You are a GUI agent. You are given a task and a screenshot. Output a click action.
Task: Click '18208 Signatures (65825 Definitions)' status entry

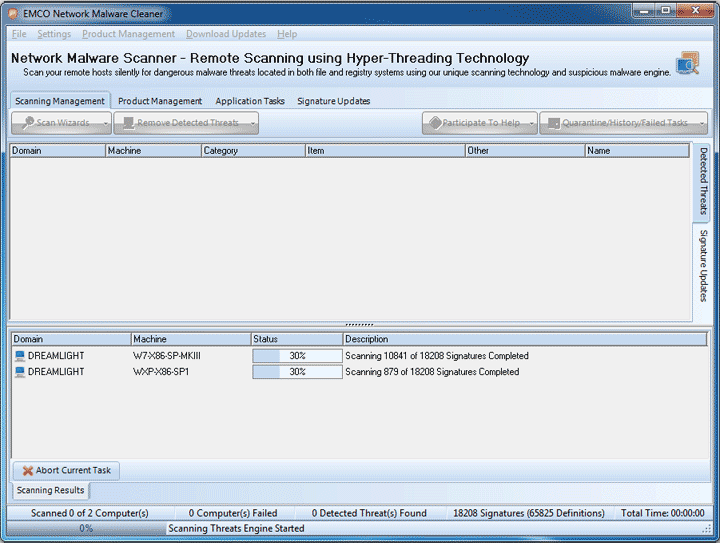pyautogui.click(x=529, y=513)
